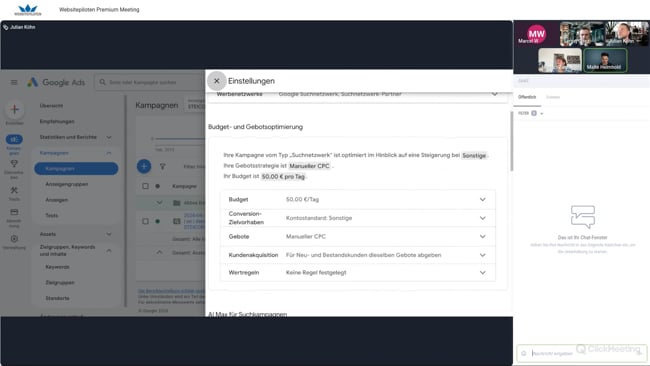650x366 pixels.
Task: Open the Tools wrench icon in left rail
Action: pyautogui.click(x=14, y=190)
